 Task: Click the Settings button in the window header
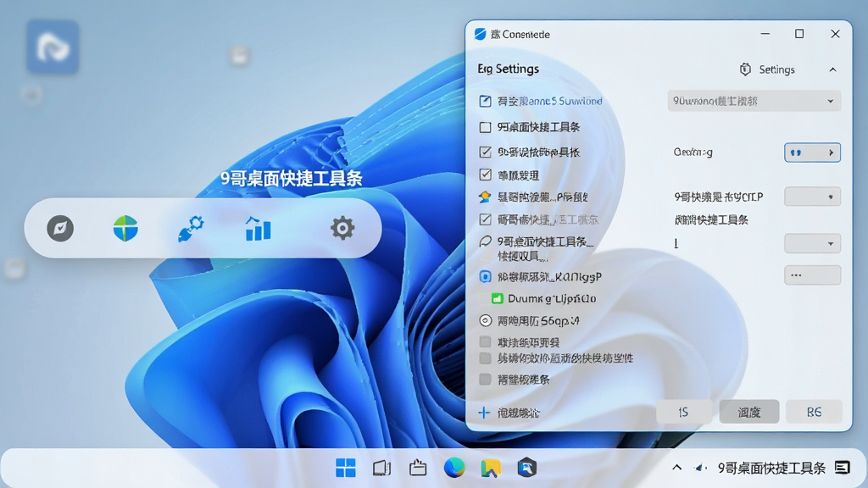pos(767,69)
